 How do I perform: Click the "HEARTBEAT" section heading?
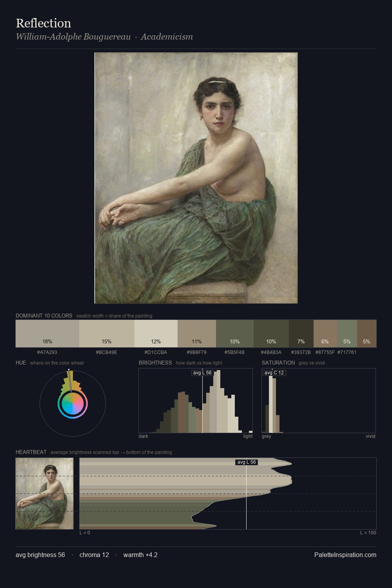point(31,452)
